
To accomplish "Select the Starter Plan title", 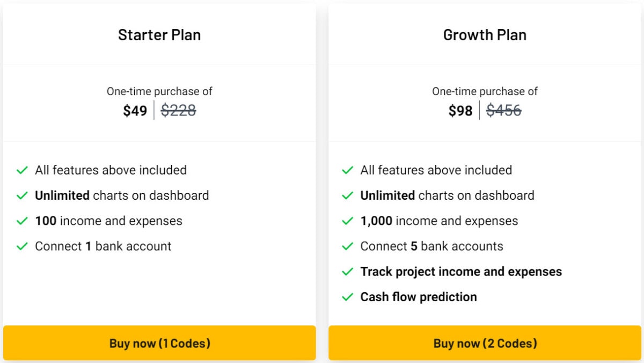I will pyautogui.click(x=159, y=35).
